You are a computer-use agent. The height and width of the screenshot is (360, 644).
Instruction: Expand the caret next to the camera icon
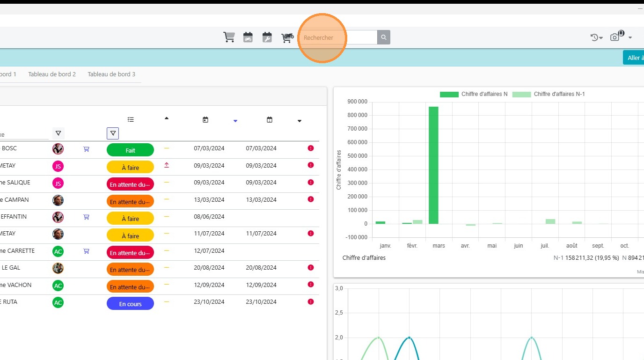click(x=630, y=38)
